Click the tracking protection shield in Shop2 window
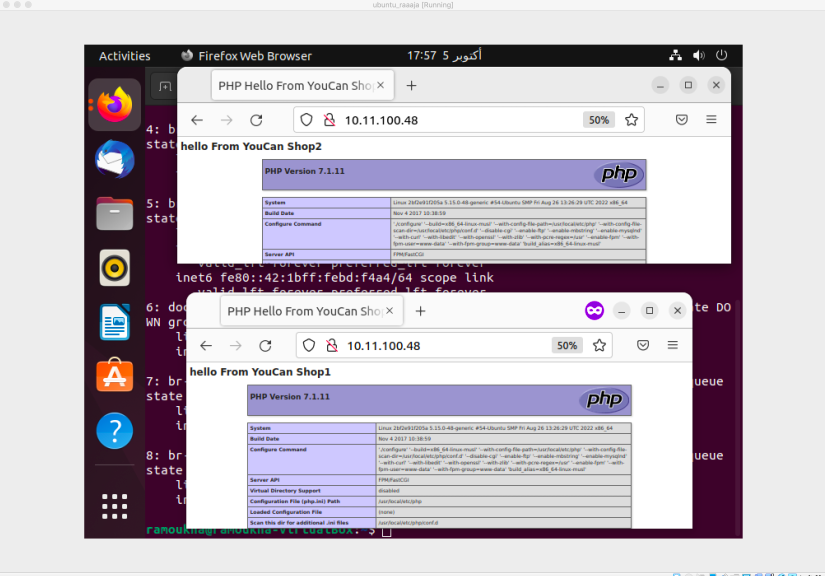This screenshot has width=825, height=576. pyautogui.click(x=306, y=120)
